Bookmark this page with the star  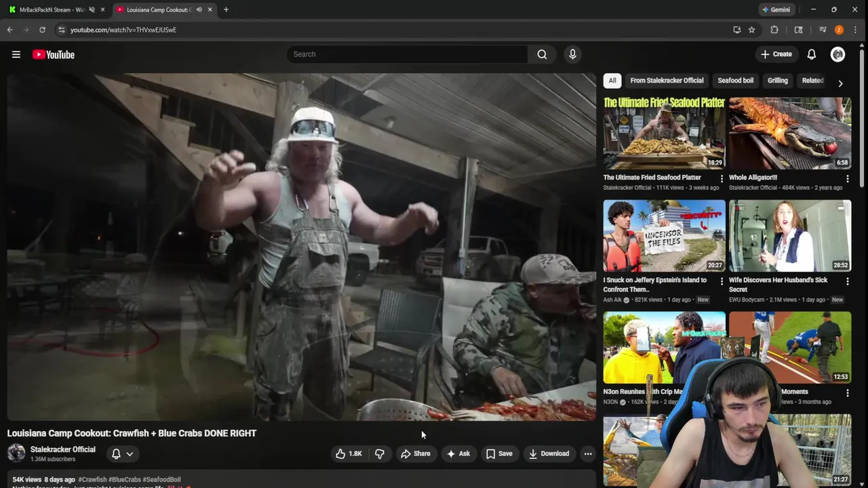tap(751, 30)
